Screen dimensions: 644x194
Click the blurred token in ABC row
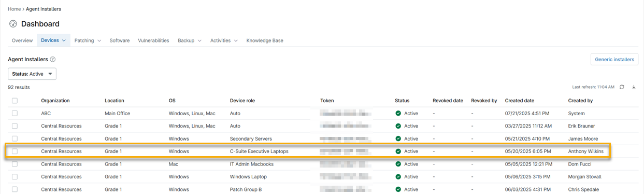tap(346, 113)
